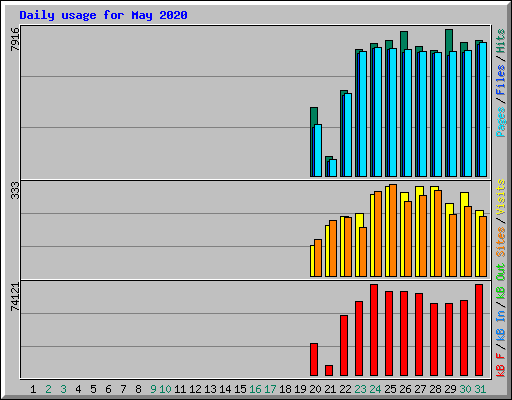Select the 74121 kB axis value
This screenshot has height=400, width=512.
tap(15, 297)
